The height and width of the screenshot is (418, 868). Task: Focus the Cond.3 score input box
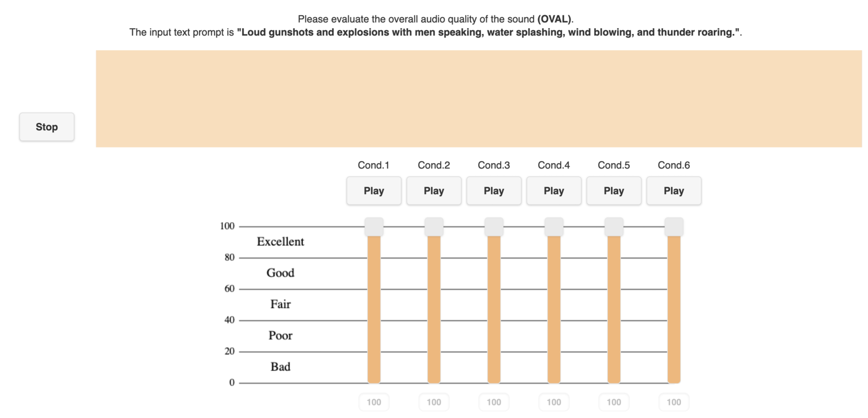[494, 402]
